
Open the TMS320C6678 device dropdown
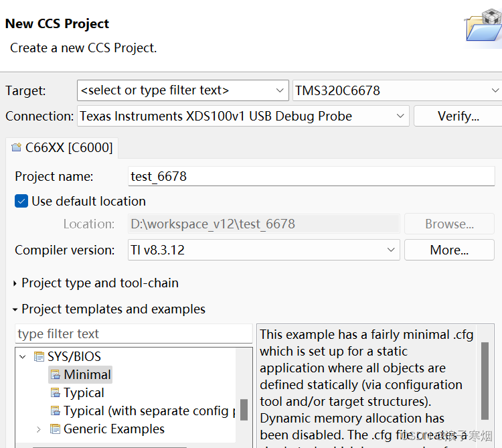point(495,90)
